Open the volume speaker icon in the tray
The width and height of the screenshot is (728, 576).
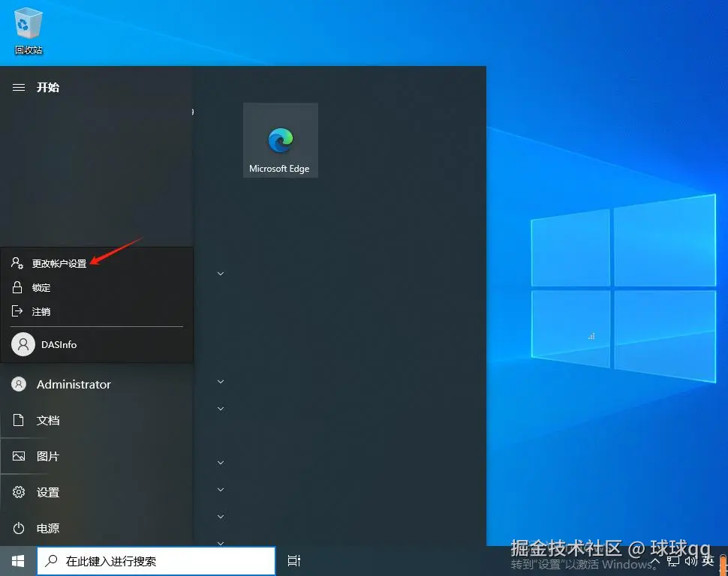tap(690, 562)
